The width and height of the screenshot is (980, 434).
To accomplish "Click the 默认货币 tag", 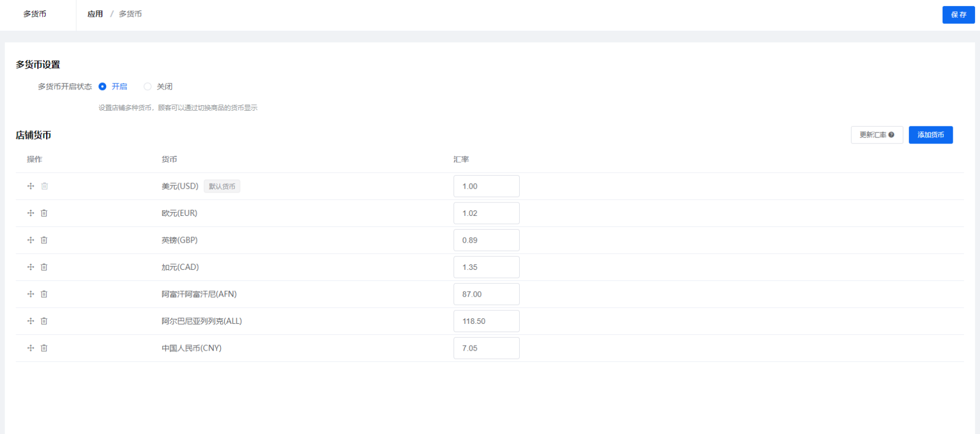I will click(222, 186).
